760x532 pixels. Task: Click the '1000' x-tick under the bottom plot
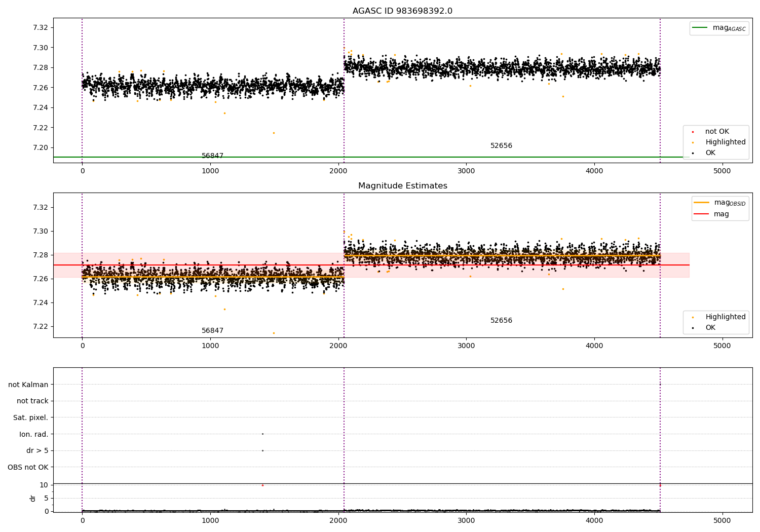pos(210,520)
